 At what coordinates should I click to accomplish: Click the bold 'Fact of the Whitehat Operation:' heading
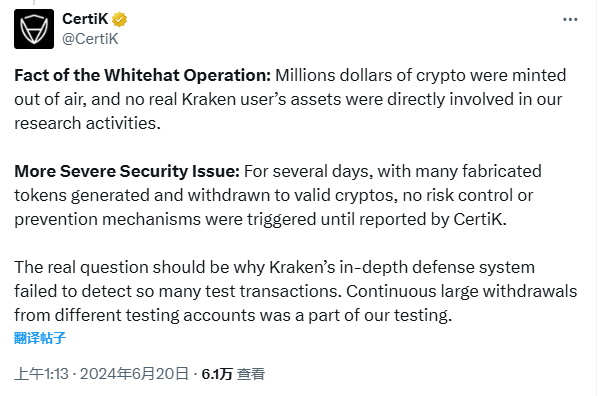[x=143, y=75]
